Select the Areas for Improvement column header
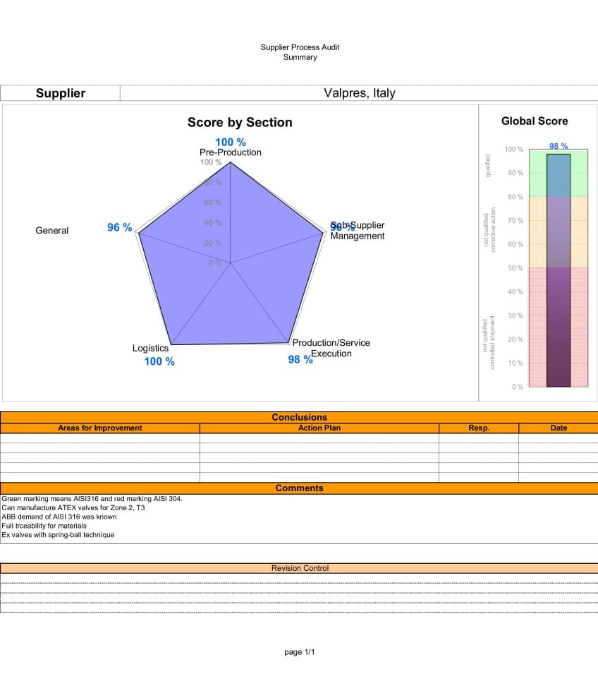Viewport: 598px width, 700px height. (99, 428)
